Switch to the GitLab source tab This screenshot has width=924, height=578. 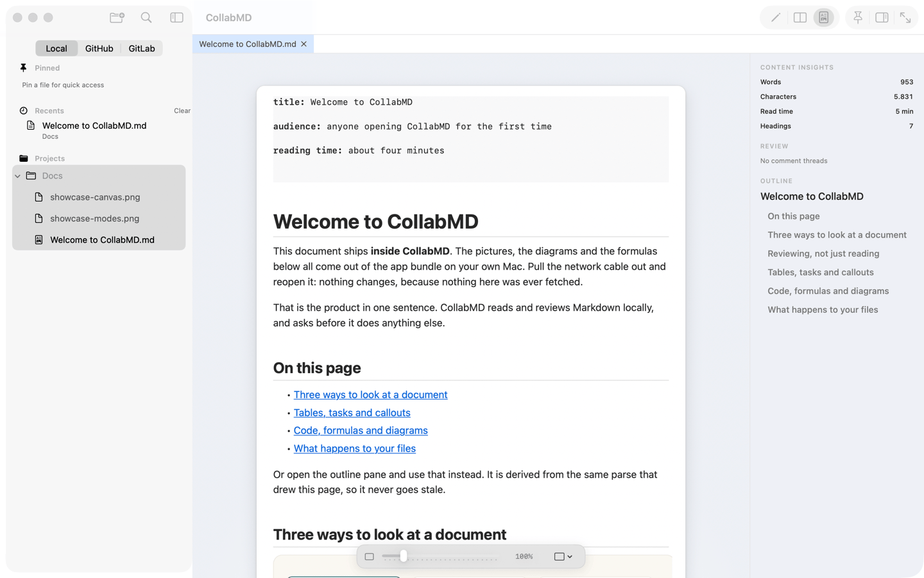point(142,48)
